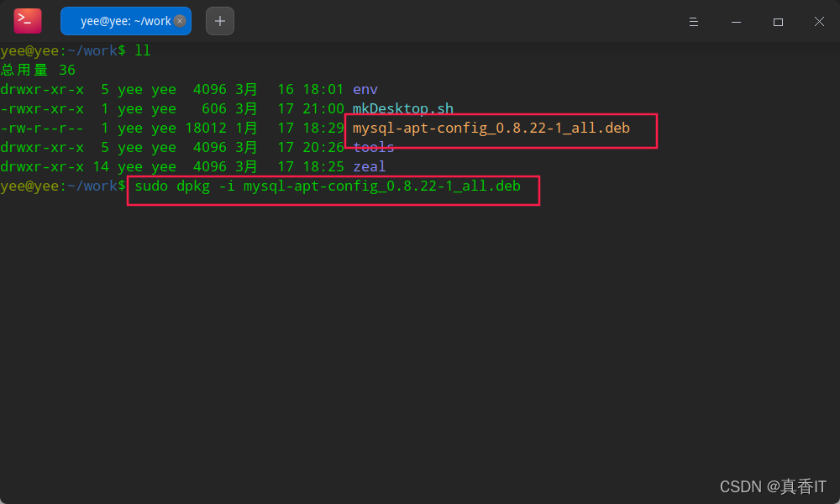Click mysql-apt-config_0.8.22-1_all.deb in the listing

click(x=491, y=128)
